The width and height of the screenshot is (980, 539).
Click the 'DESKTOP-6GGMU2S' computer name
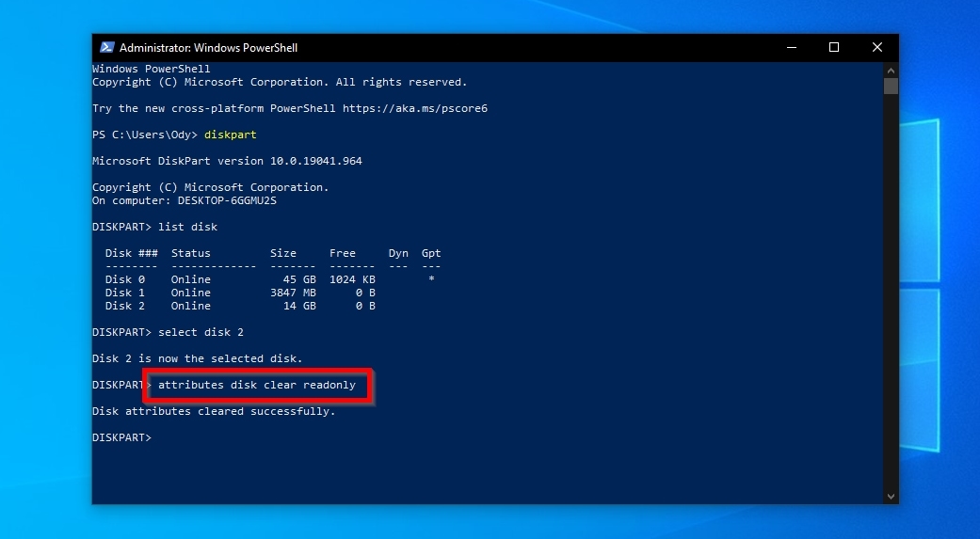point(227,200)
